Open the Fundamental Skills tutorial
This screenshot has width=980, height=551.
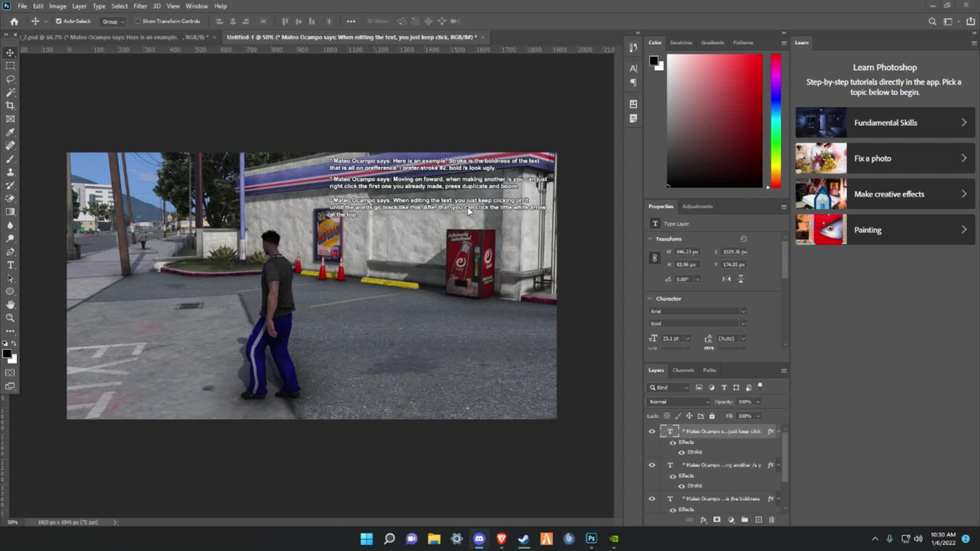click(885, 122)
